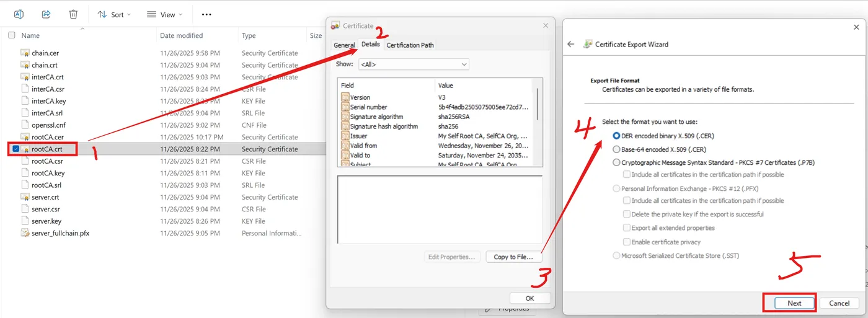Toggle the select-all checkbox in Name header
The image size is (868, 318).
[x=12, y=35]
